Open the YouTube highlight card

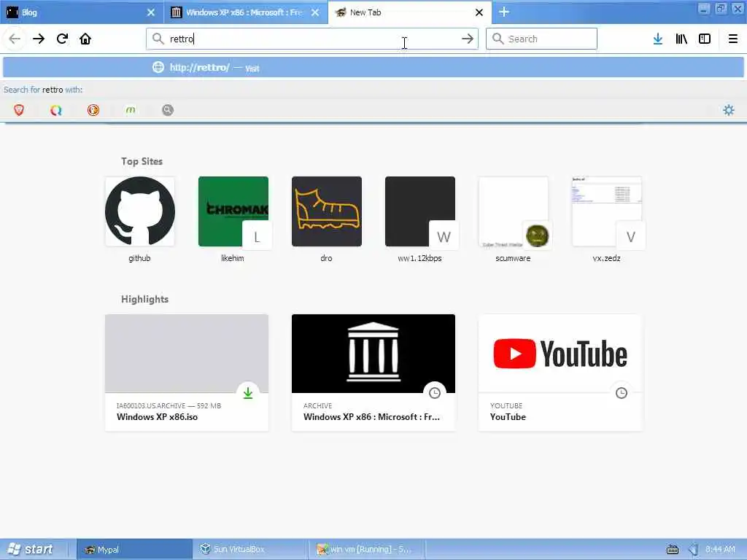[560, 373]
